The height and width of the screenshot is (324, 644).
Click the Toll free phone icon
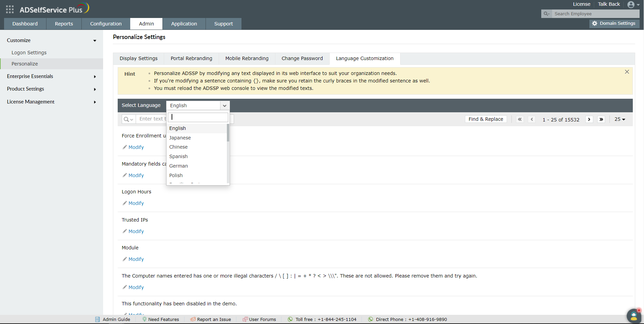point(290,319)
